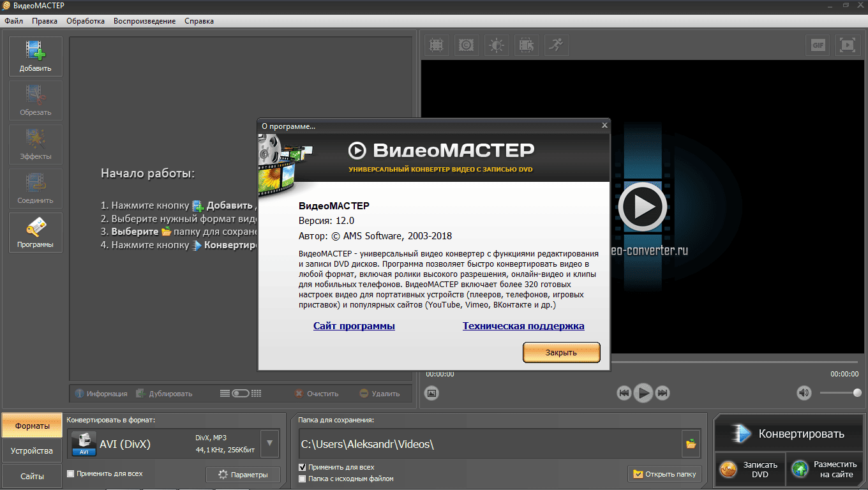Open the GIF creation tool
This screenshot has height=490, width=868.
click(x=818, y=45)
